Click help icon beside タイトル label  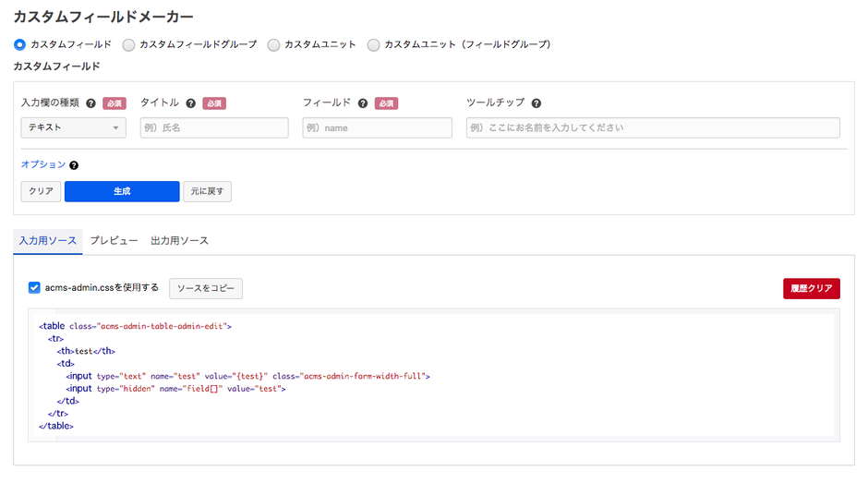coord(190,103)
